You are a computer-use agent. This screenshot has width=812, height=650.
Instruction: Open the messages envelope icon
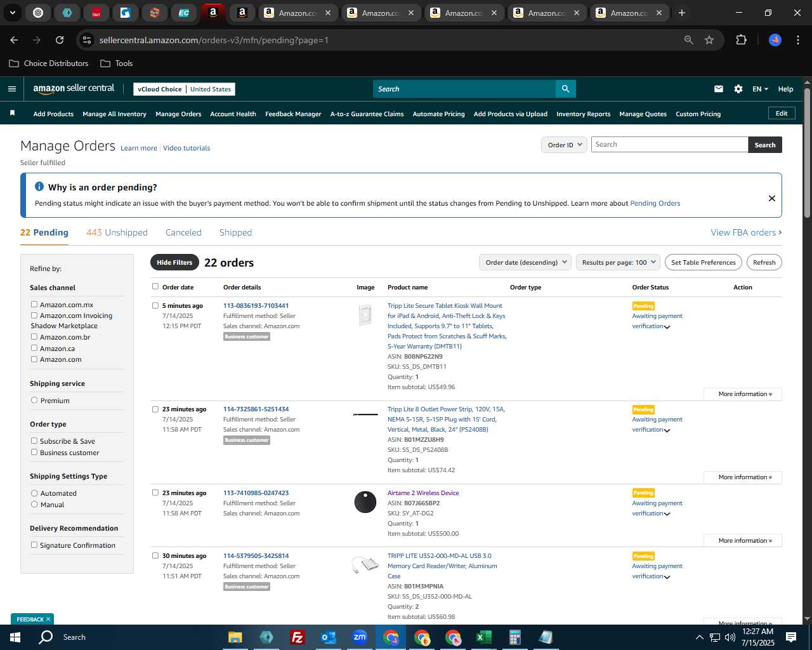(719, 89)
